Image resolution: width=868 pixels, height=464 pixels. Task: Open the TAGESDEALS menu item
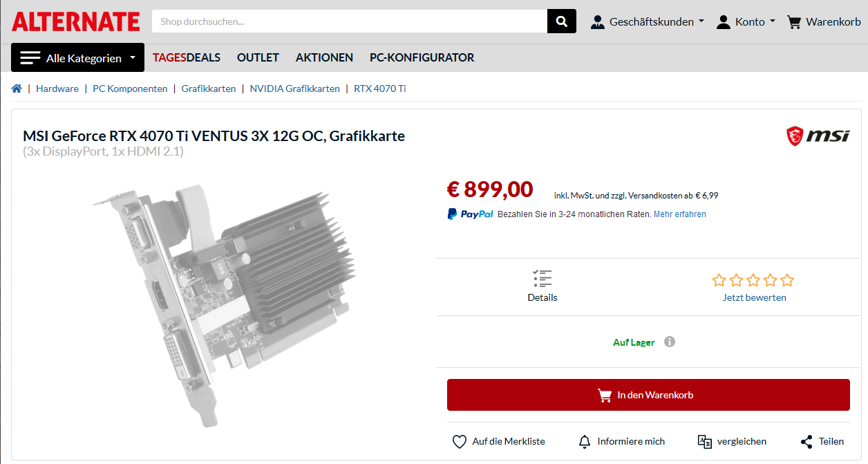click(x=187, y=57)
